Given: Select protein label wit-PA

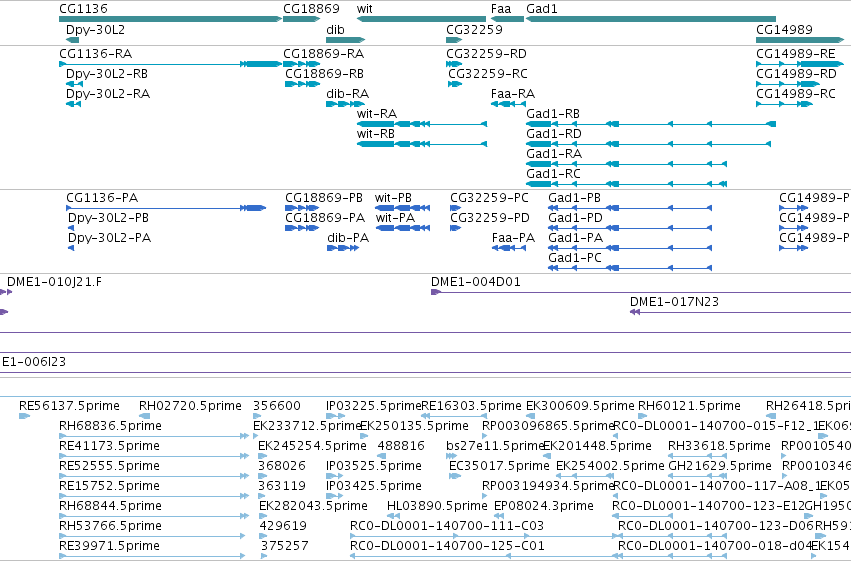Looking at the screenshot, I should 395,218.
